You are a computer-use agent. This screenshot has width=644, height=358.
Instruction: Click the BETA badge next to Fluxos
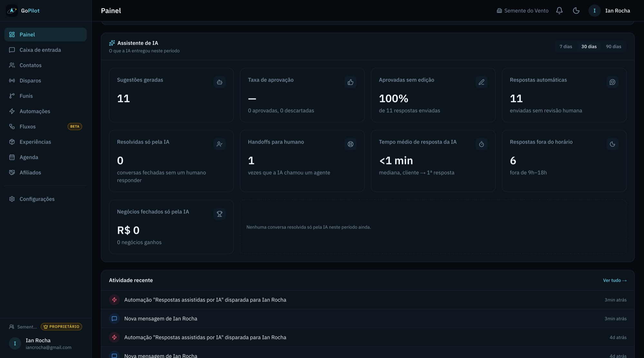tap(75, 127)
